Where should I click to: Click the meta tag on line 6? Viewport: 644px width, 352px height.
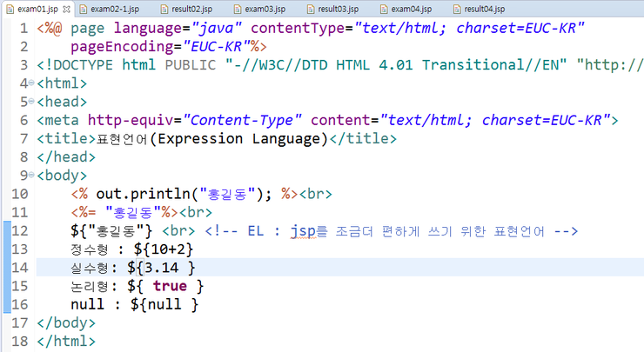327,120
